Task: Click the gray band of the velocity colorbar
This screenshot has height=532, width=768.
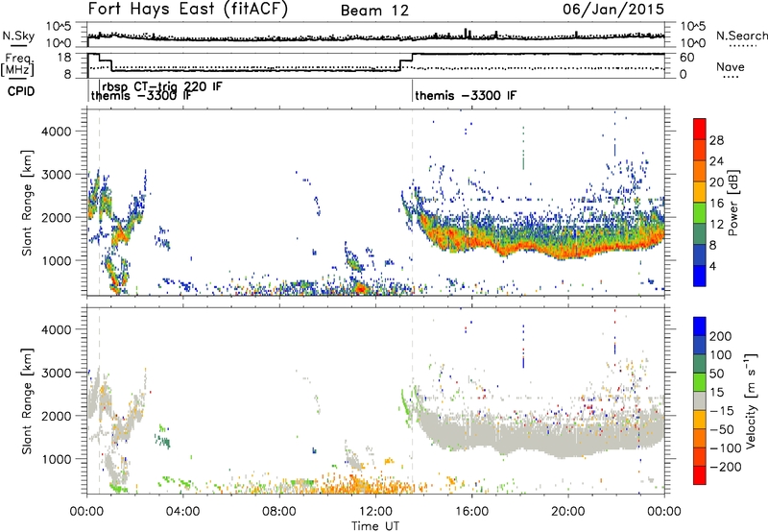Action: [700, 401]
